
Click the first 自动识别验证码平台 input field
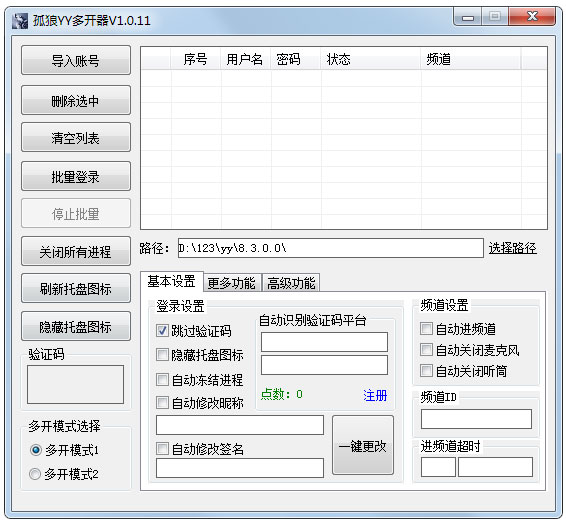324,342
